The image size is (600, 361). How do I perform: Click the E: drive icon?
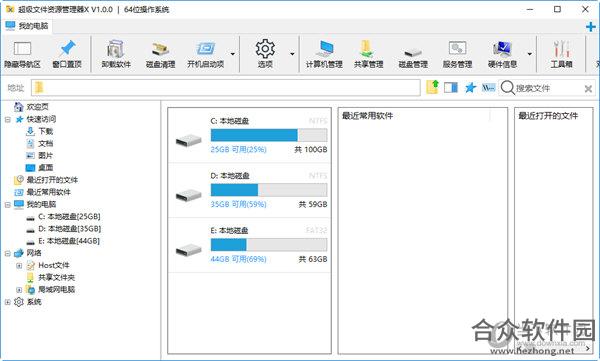tap(188, 250)
